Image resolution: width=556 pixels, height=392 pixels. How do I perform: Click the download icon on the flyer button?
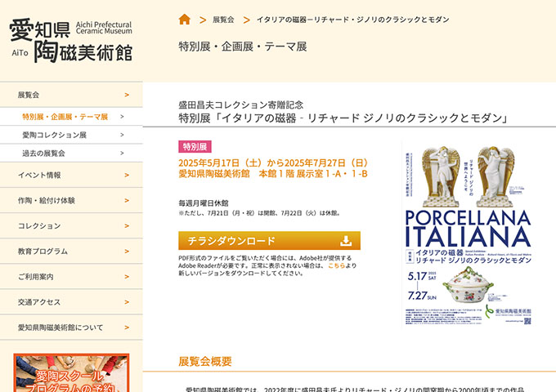pos(346,241)
